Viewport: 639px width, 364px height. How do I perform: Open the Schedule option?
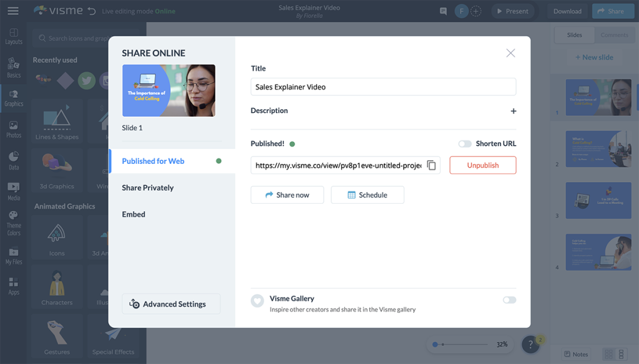[367, 195]
